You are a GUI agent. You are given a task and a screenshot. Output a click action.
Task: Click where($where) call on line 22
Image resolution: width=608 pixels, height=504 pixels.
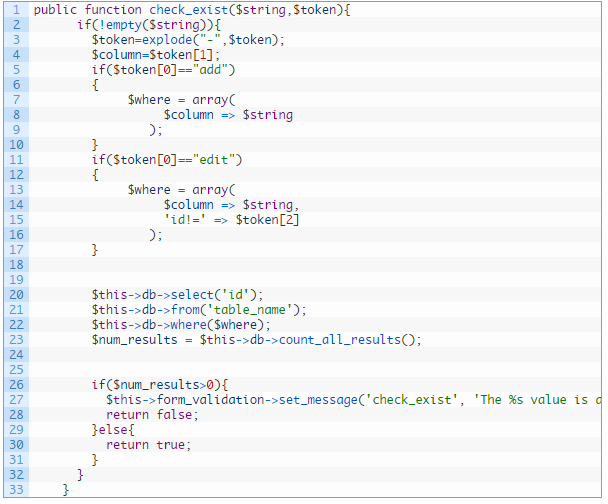coord(217,325)
